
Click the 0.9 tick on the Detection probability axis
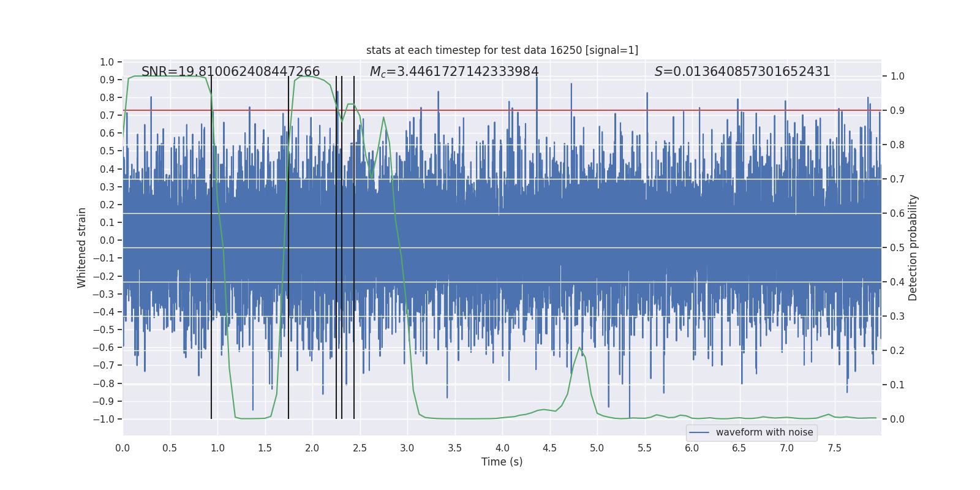tap(897, 110)
